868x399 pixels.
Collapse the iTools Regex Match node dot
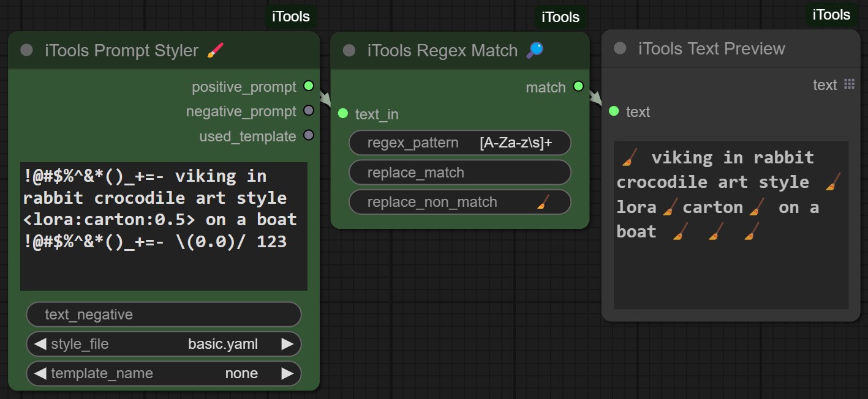349,50
